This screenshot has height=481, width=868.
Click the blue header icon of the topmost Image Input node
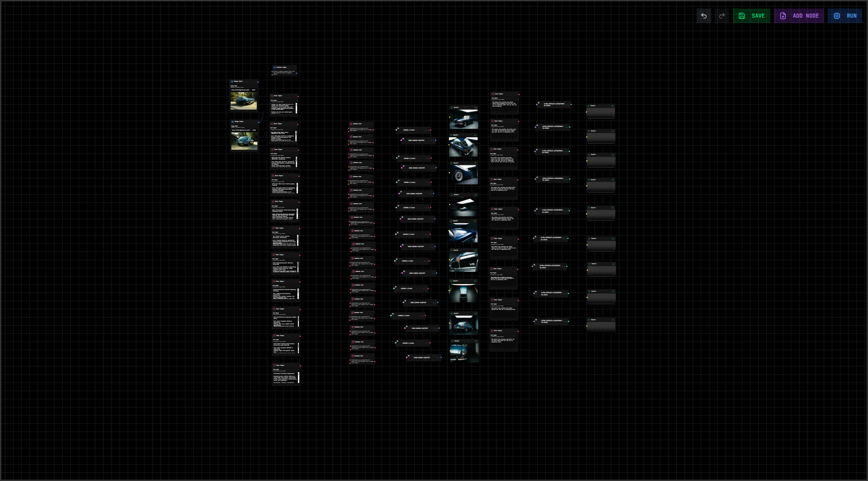(x=232, y=82)
